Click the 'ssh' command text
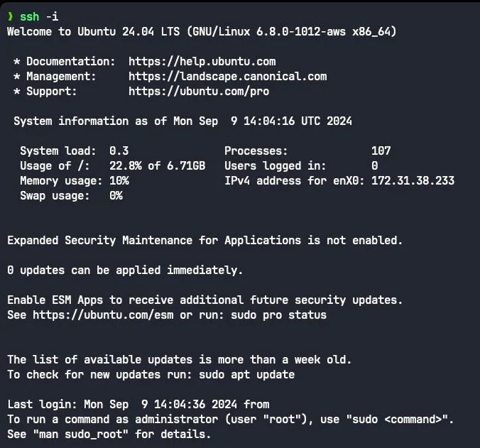This screenshot has width=480, height=448. click(x=30, y=16)
